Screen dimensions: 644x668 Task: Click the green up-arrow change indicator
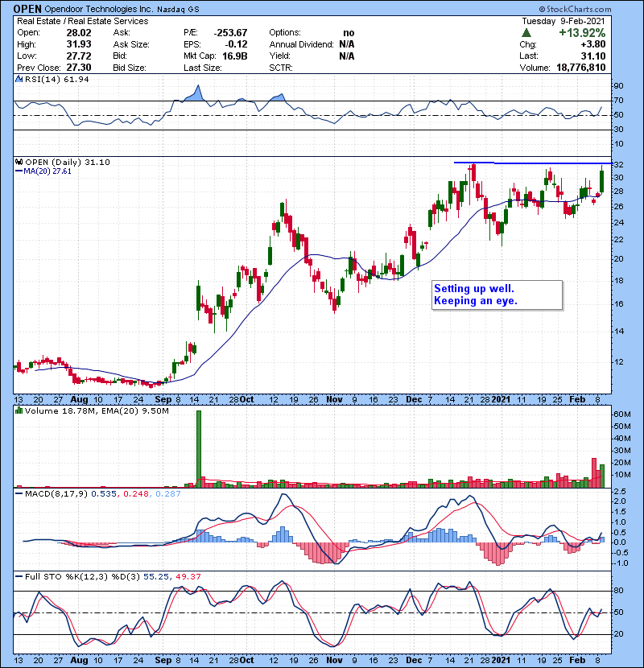click(x=526, y=32)
